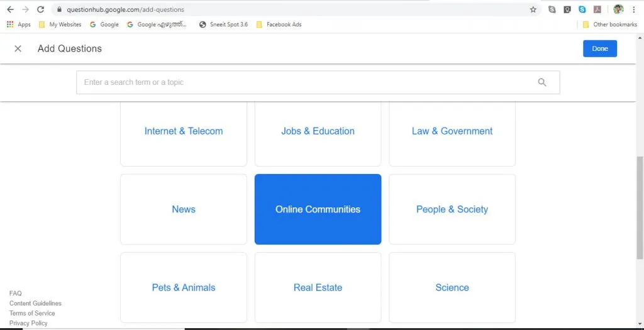Expand the Other bookmarks folder

[610, 25]
